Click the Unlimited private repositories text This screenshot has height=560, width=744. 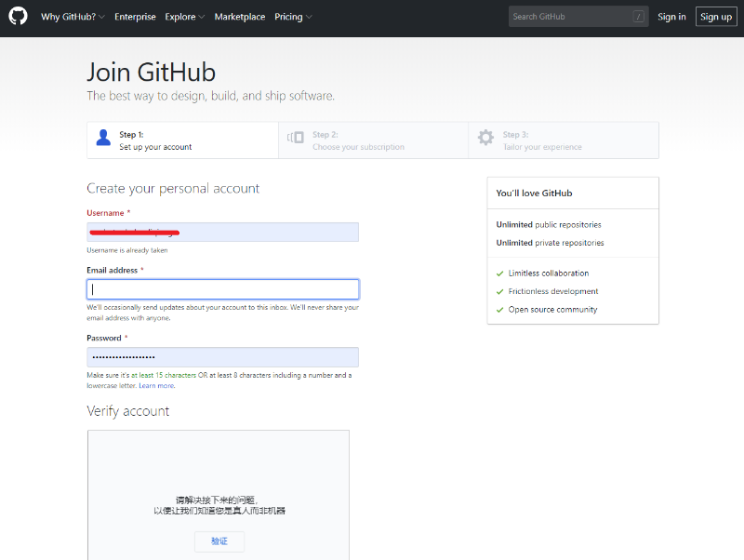550,243
